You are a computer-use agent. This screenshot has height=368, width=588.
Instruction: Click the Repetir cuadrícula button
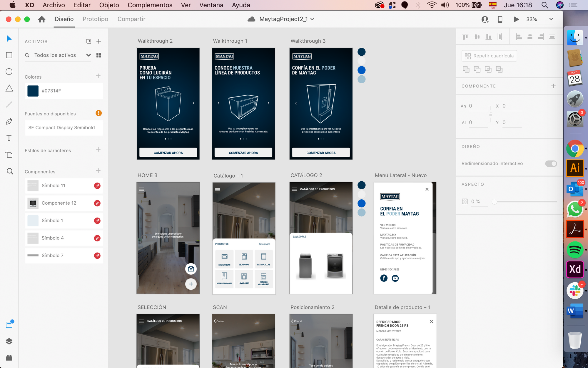pos(489,56)
